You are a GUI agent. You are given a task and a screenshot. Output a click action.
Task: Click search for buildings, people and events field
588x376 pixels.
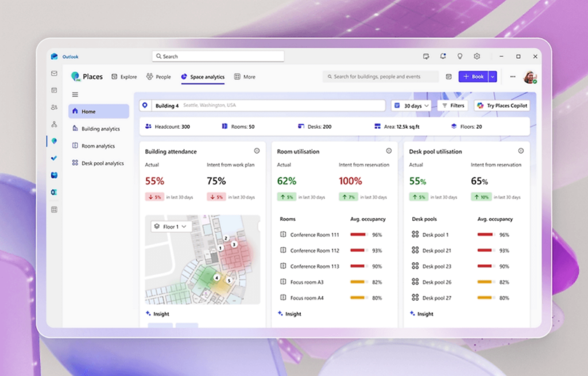coord(381,76)
